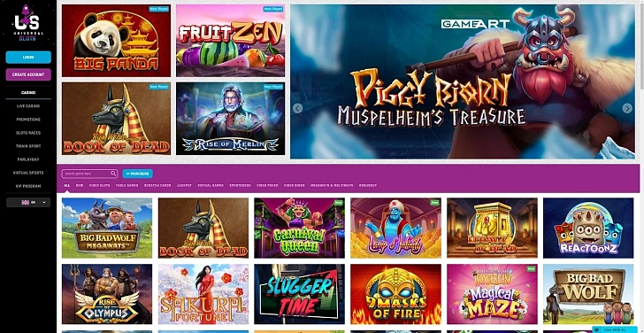Click the Login button
This screenshot has width=644, height=333.
coord(28,58)
